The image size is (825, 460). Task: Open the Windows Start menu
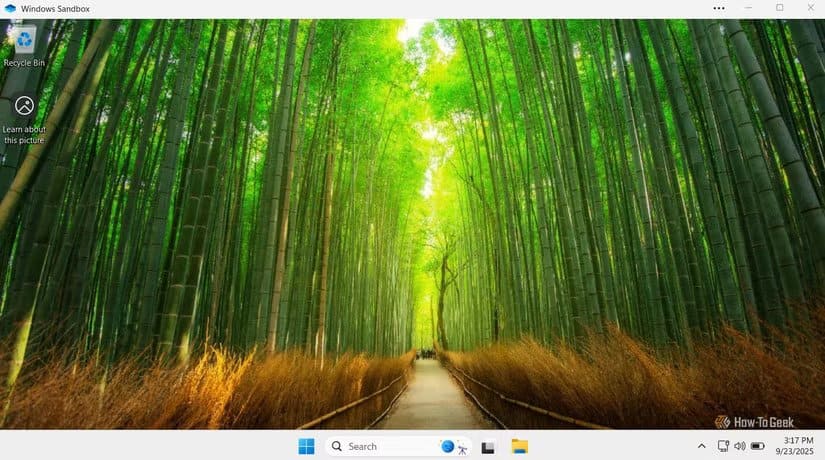pos(306,446)
